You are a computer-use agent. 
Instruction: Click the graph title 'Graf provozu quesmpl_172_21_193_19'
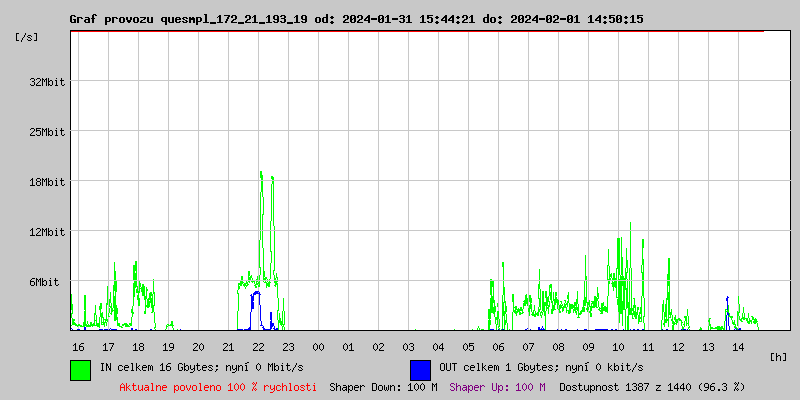[x=188, y=19]
